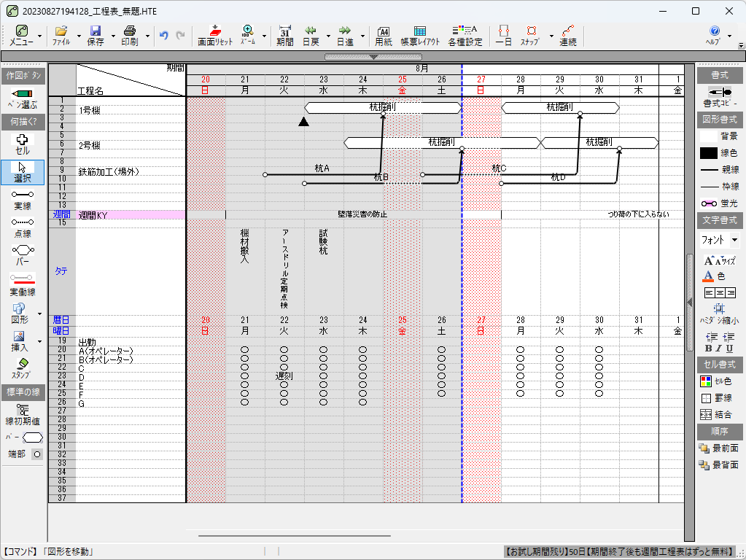Open the メニュー menu icon
This screenshot has height=560, width=746.
point(21,35)
